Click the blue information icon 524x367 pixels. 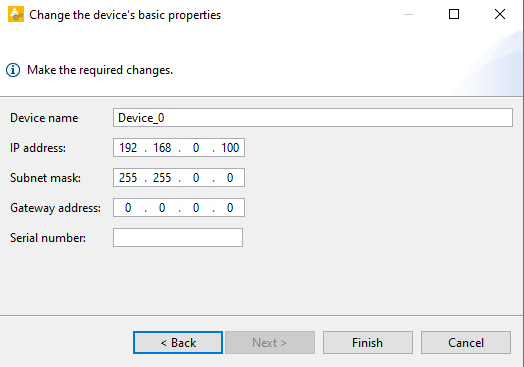(x=13, y=70)
